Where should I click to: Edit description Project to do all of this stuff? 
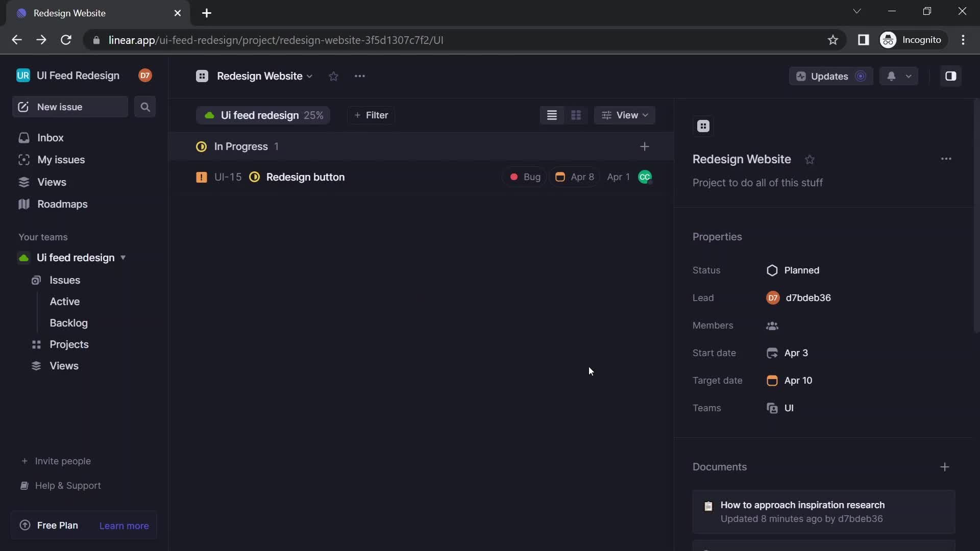point(757,183)
